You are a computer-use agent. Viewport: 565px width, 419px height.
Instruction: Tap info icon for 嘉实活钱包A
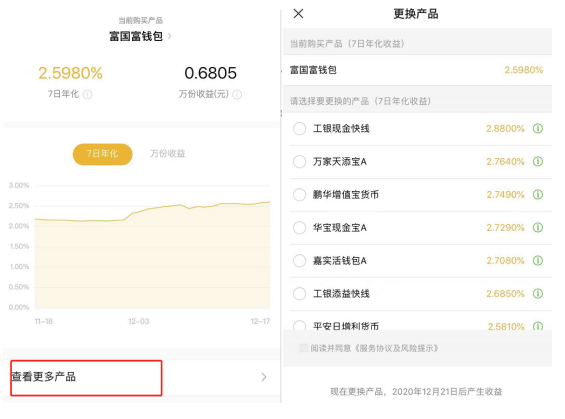tap(538, 260)
